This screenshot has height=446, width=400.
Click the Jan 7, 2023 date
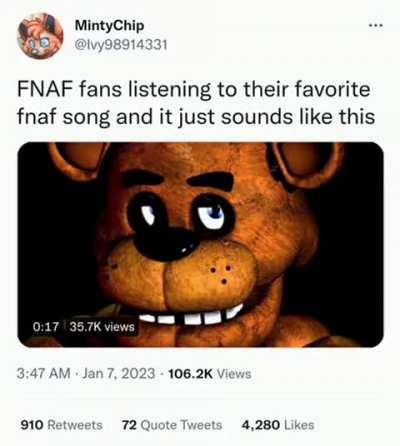point(119,373)
